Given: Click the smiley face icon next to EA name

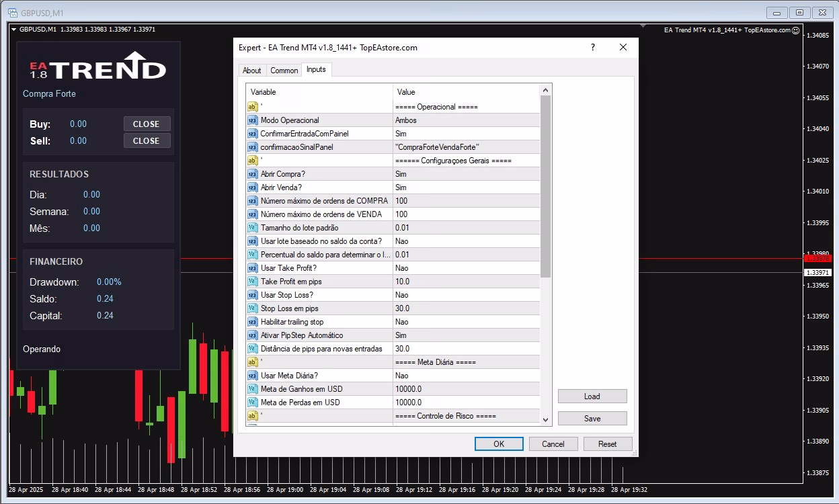Looking at the screenshot, I should 796,30.
